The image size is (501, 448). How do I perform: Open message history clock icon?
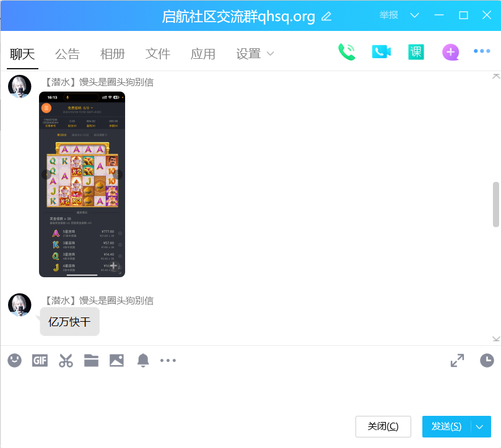click(487, 361)
